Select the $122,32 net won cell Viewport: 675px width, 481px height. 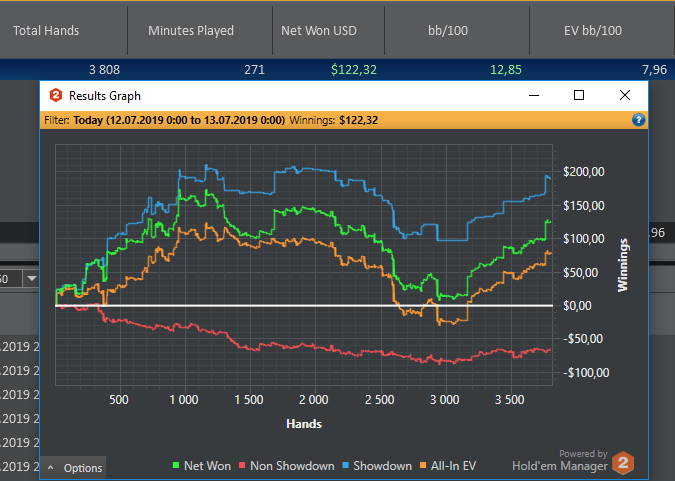click(x=354, y=70)
